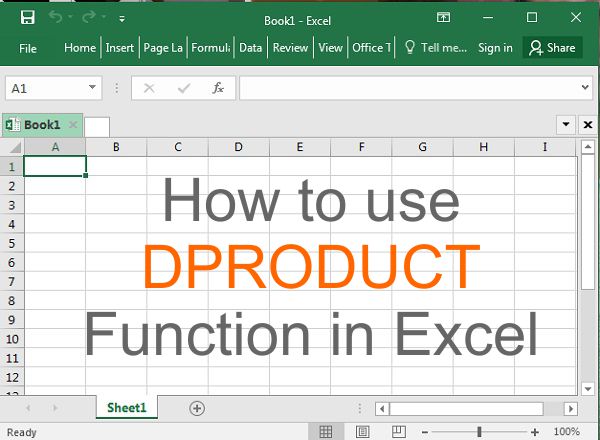Open the Redo history dropdown arrow

coord(104,17)
